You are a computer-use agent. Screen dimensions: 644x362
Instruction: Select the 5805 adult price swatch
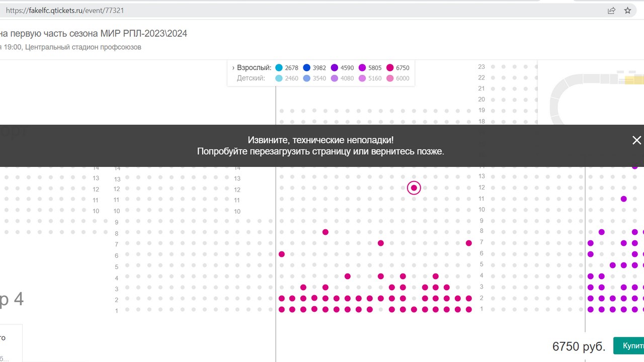click(x=362, y=68)
